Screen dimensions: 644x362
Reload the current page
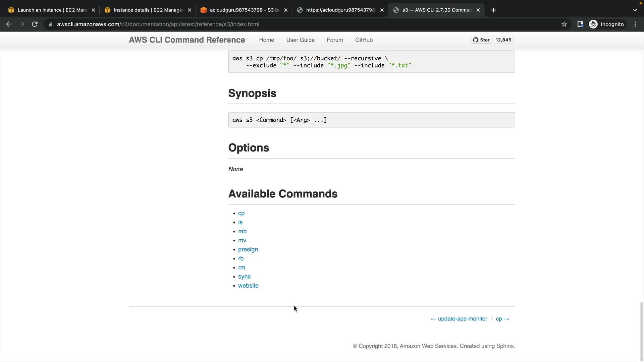[35, 24]
